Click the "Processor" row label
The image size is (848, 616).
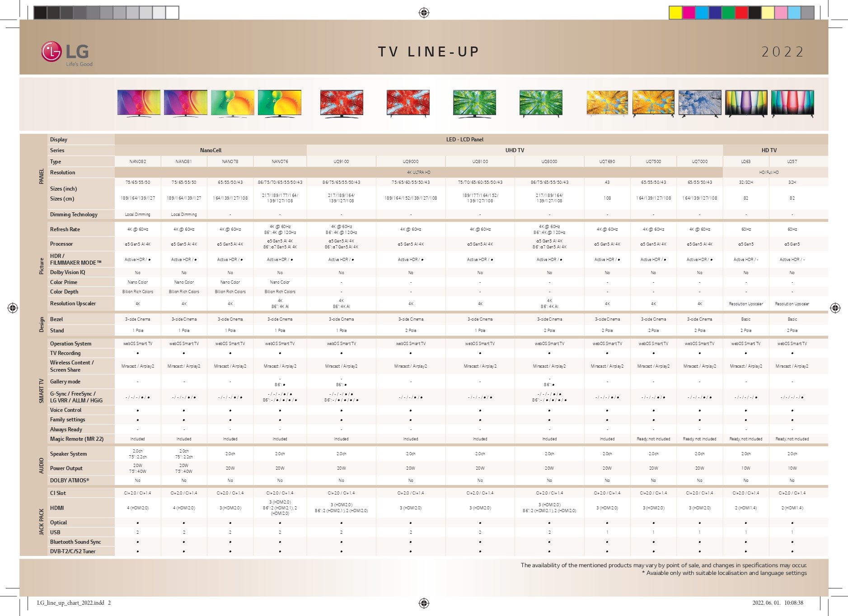61,244
